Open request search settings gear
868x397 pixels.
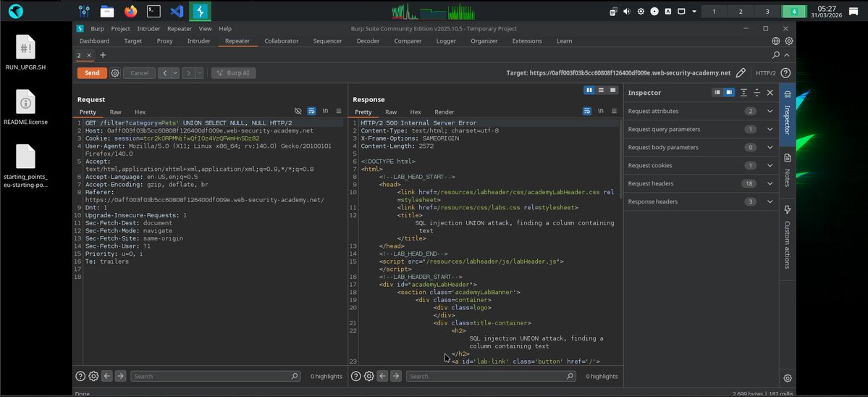tap(93, 376)
